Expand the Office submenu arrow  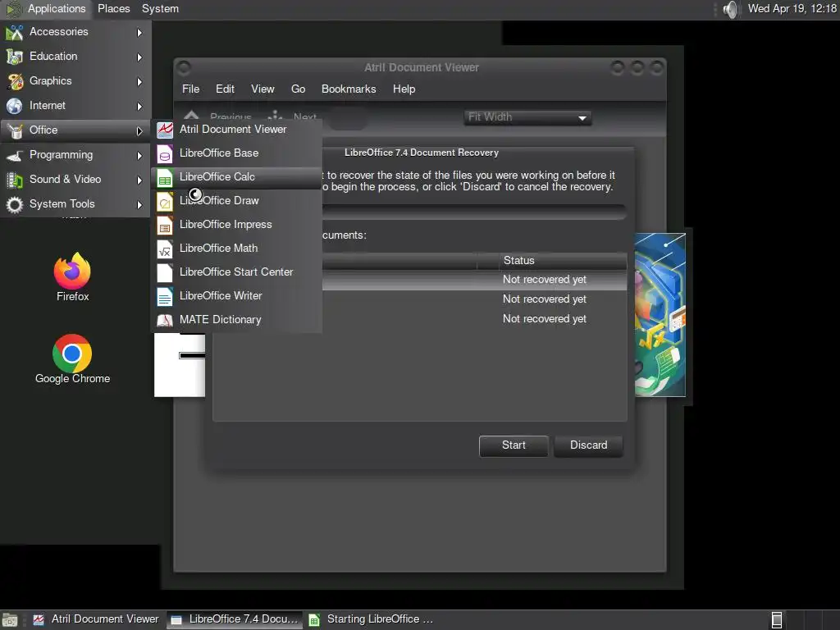pyautogui.click(x=139, y=130)
